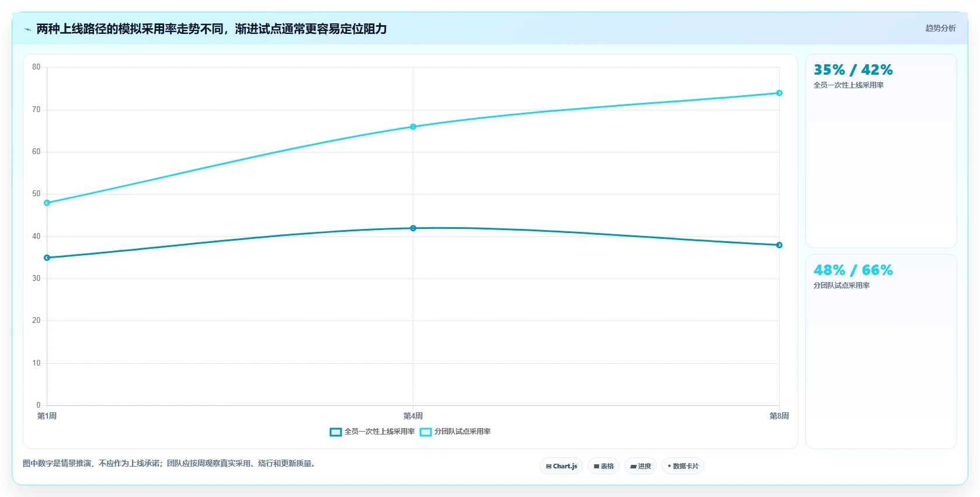
Task: Click the 全员一次性上线采用率 caption in the stat card
Action: pos(849,85)
